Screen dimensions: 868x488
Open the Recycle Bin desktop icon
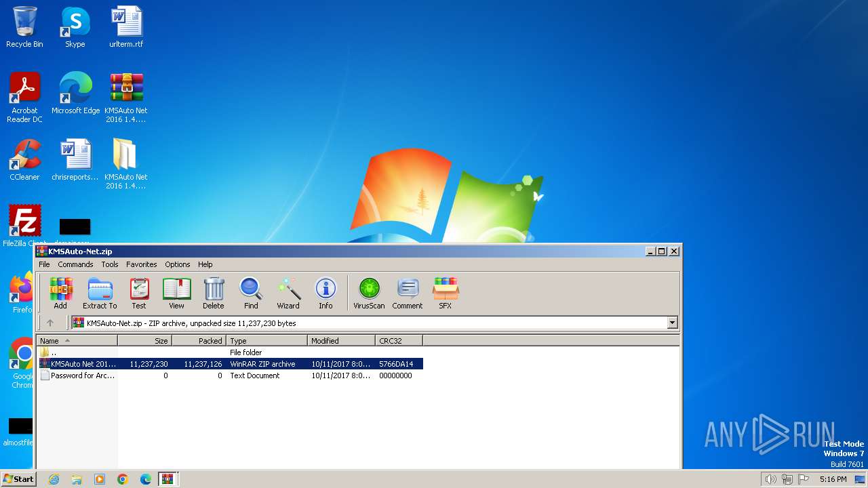coord(24,27)
